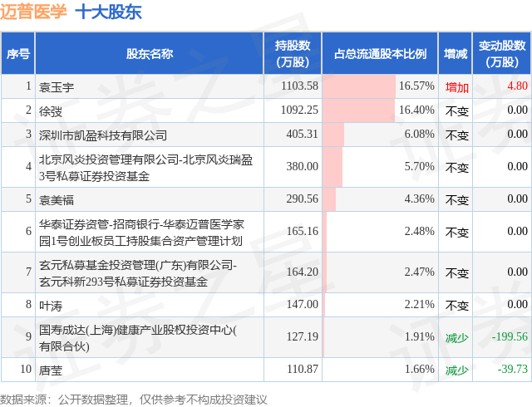Click the -39.73 change value
Screen dimensions: 532x407
point(513,369)
